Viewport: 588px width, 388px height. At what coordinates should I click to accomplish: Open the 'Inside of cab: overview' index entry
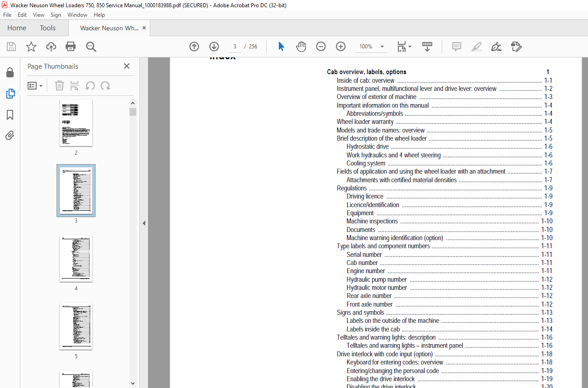point(445,80)
